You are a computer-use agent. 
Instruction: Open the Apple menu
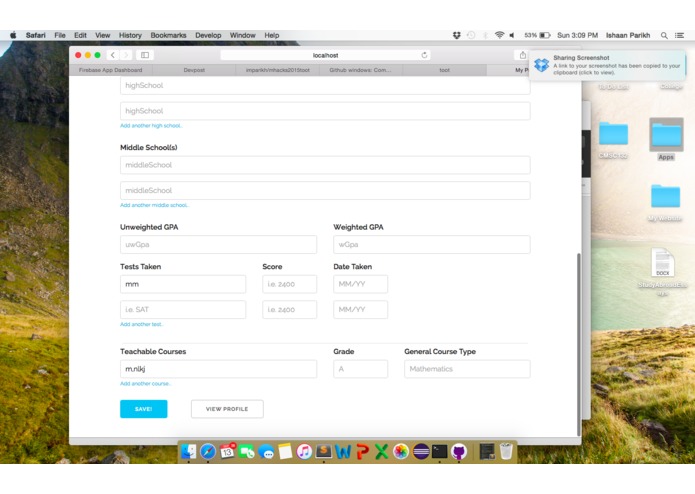(x=13, y=35)
